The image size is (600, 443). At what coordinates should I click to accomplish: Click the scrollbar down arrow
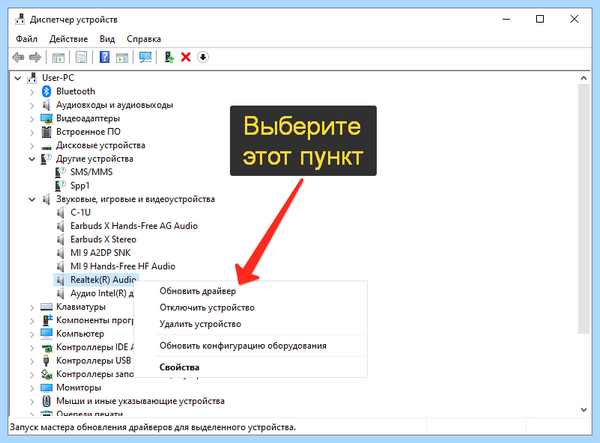click(583, 410)
